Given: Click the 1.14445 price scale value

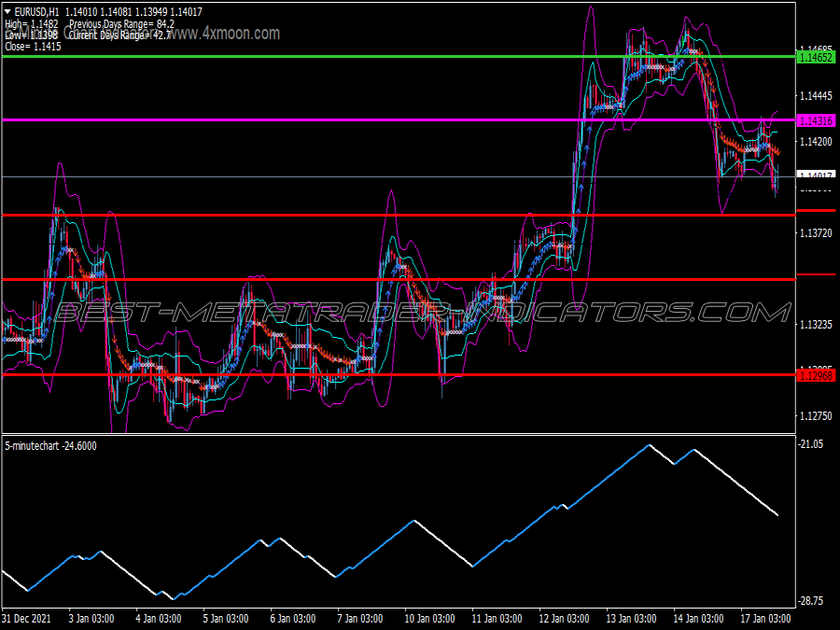Looking at the screenshot, I should pos(816,96).
